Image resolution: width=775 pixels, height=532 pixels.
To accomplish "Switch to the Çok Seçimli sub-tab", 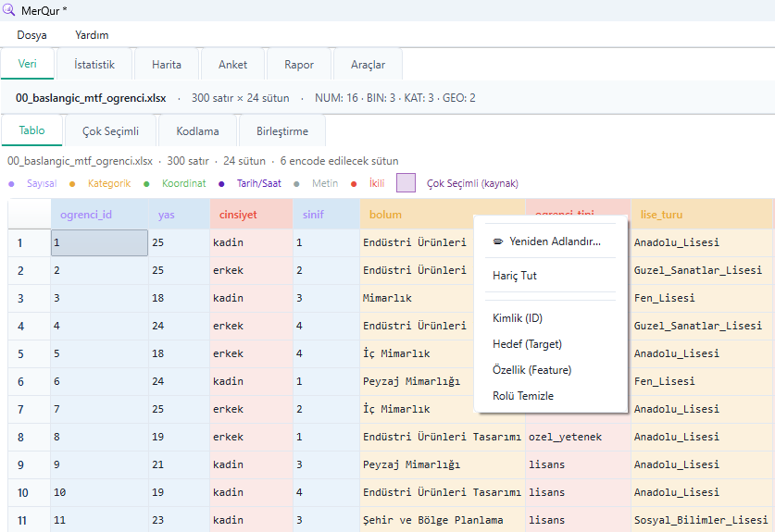I will point(110,131).
